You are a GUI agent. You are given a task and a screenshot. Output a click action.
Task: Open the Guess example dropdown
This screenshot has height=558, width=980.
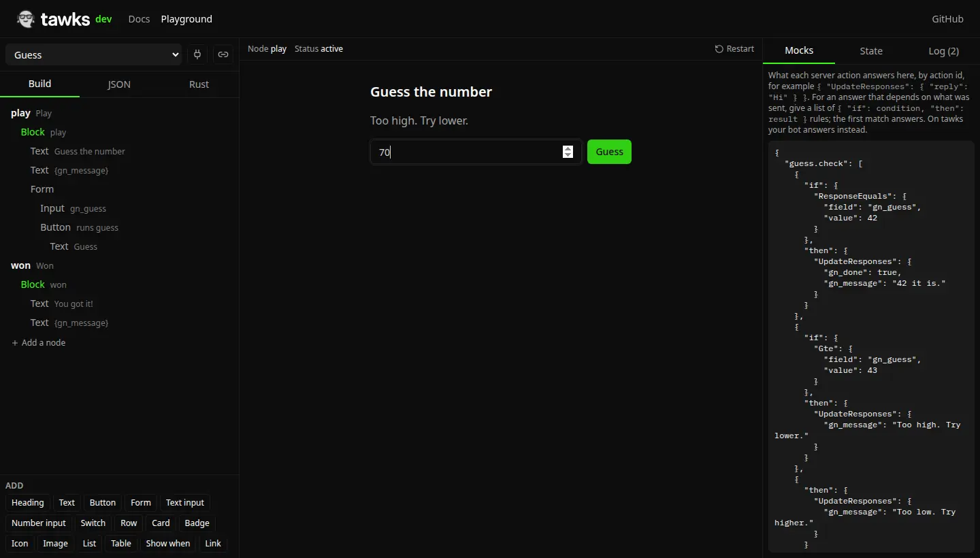[94, 54]
